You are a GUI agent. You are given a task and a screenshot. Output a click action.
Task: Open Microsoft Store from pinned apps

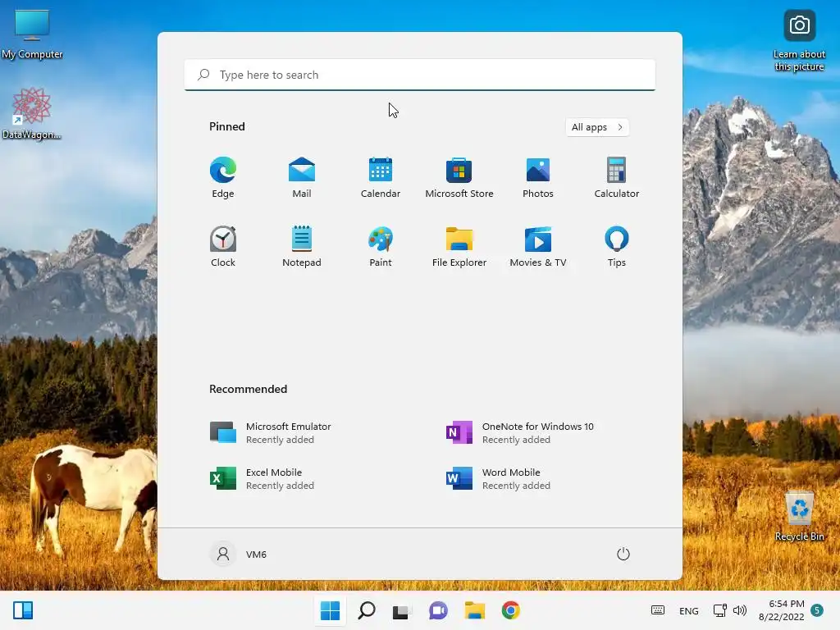tap(459, 177)
